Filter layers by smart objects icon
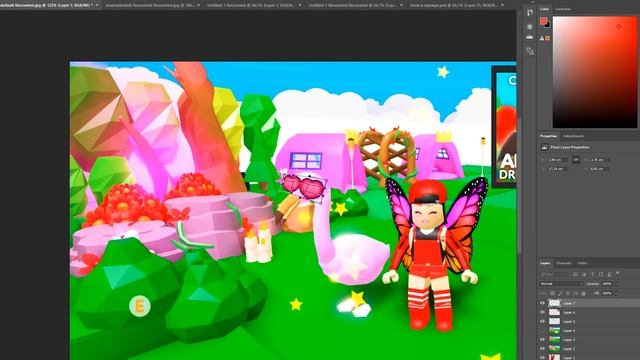The image size is (640, 360). [x=609, y=274]
